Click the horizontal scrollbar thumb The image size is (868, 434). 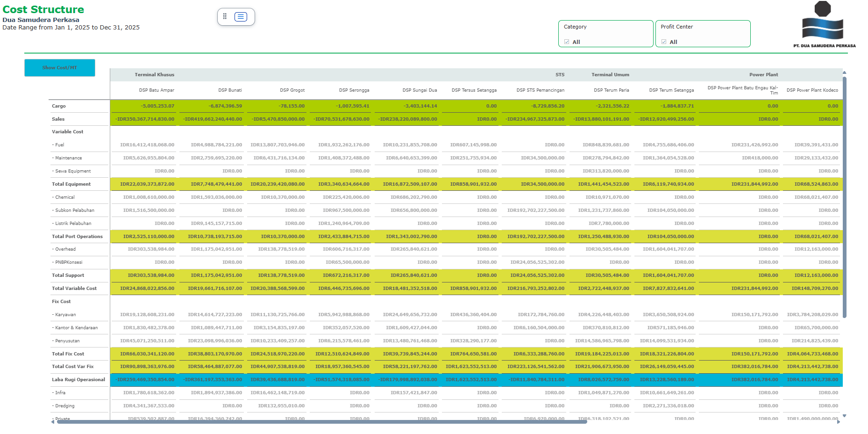click(x=321, y=422)
